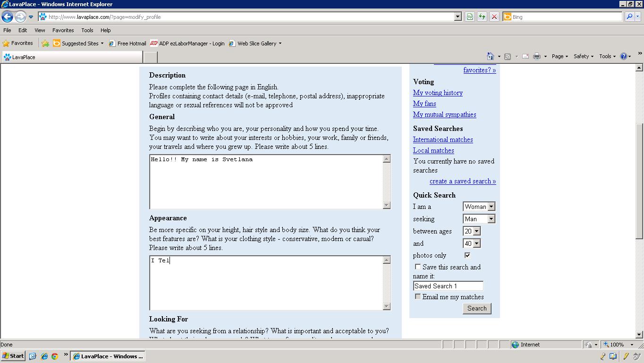Image resolution: width=644 pixels, height=363 pixels.
Task: Click the blue Help question icon
Action: pyautogui.click(x=624, y=56)
